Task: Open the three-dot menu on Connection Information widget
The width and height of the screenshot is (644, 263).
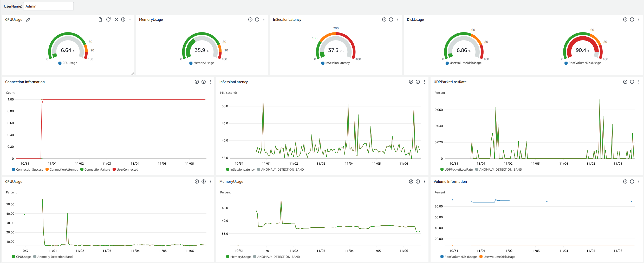Action: pos(210,82)
